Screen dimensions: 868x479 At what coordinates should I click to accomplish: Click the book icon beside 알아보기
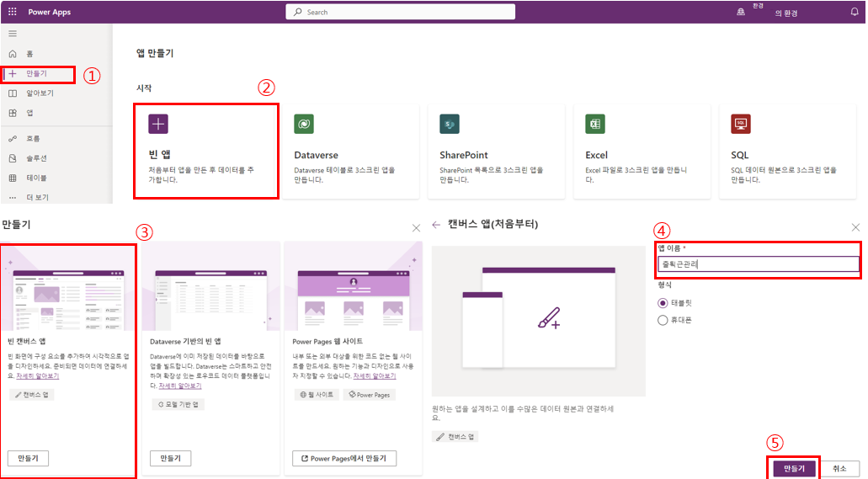(x=13, y=93)
